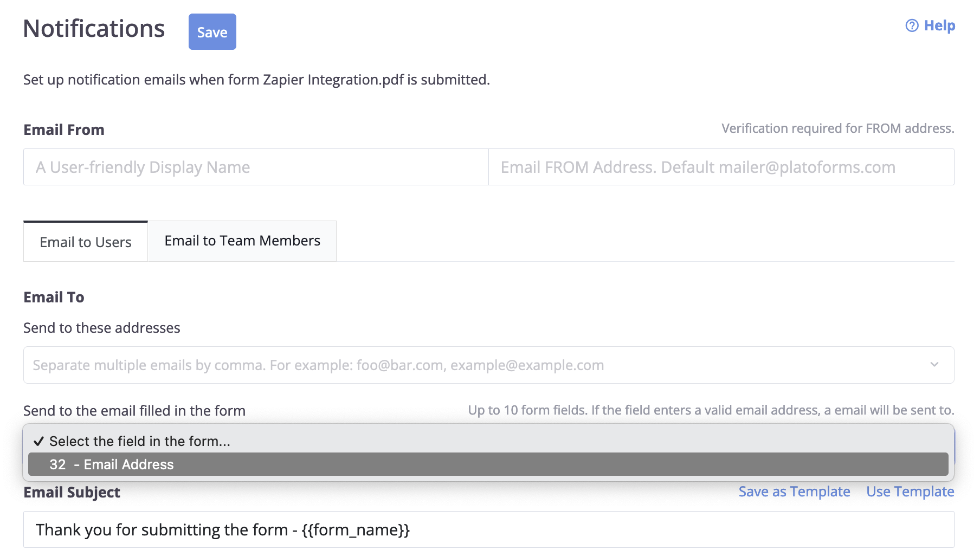Click the Email FROM Address input field
Viewport: 980px width, 556px height.
click(x=721, y=167)
